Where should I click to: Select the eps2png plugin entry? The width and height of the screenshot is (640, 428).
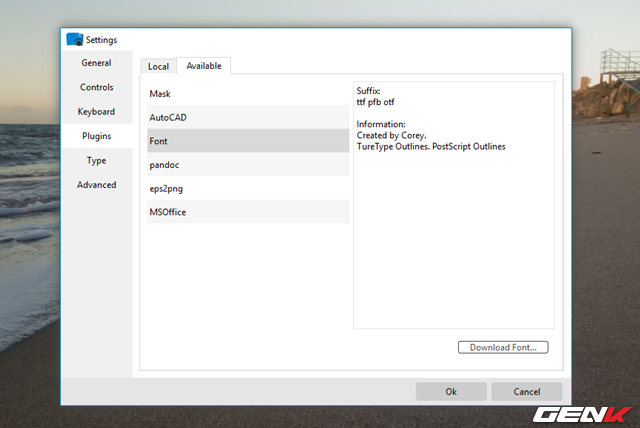[x=248, y=188]
